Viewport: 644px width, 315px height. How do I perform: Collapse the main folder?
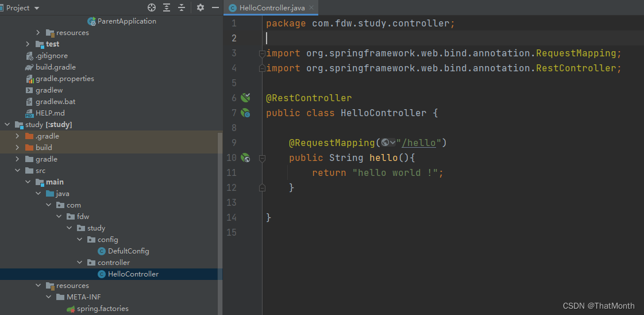pos(28,182)
